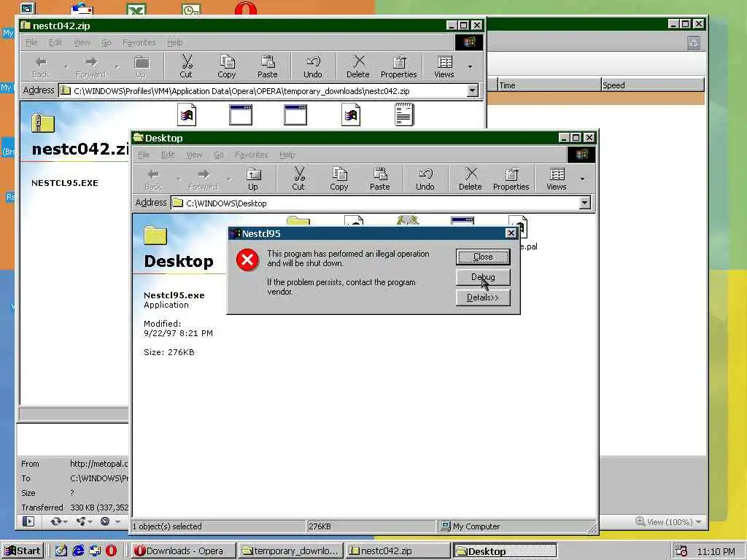Image resolution: width=747 pixels, height=560 pixels.
Task: Click Cut scissors in Desktop window toolbar
Action: point(298,179)
